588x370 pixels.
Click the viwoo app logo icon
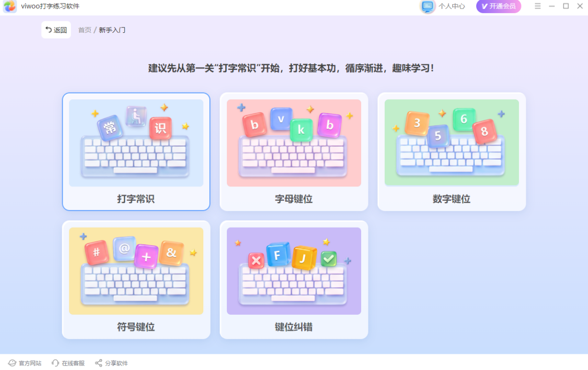coord(10,7)
